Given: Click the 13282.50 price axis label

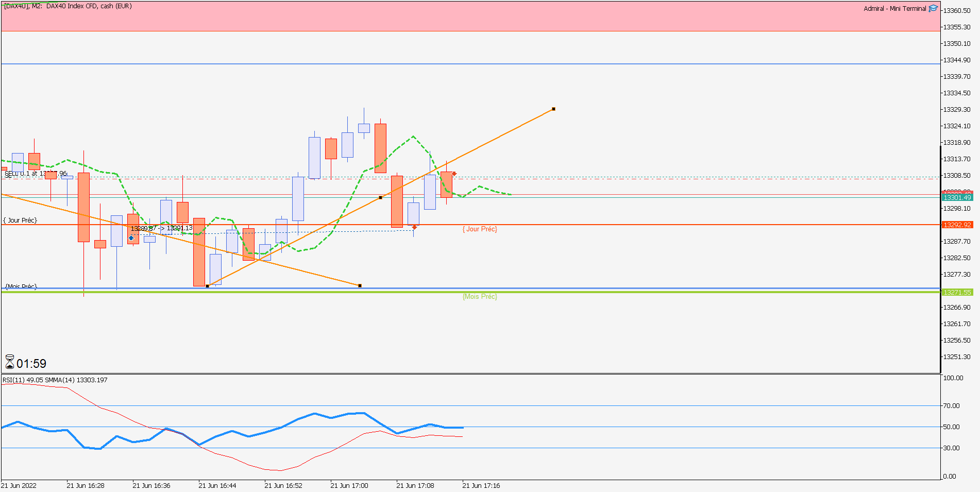Looking at the screenshot, I should 957,258.
